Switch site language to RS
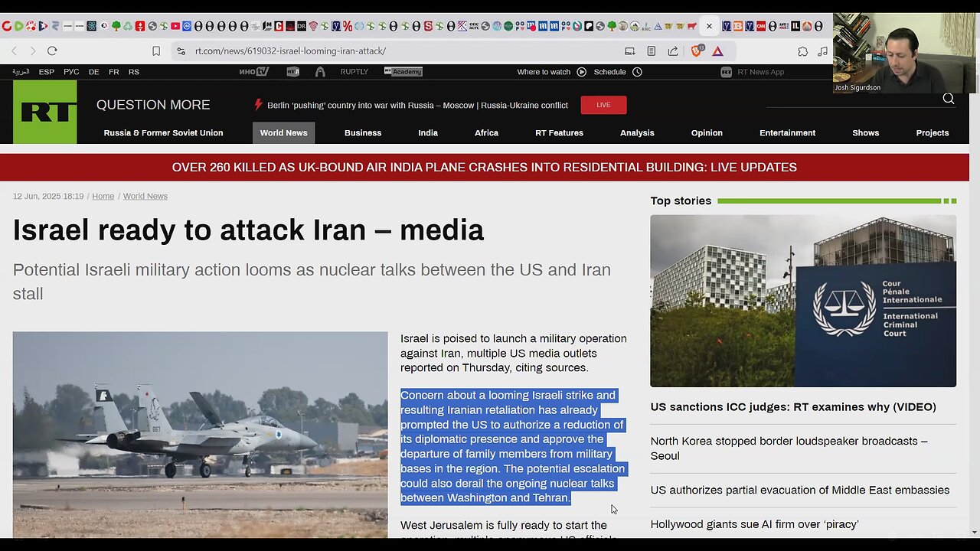The height and width of the screenshot is (551, 980). click(x=134, y=72)
